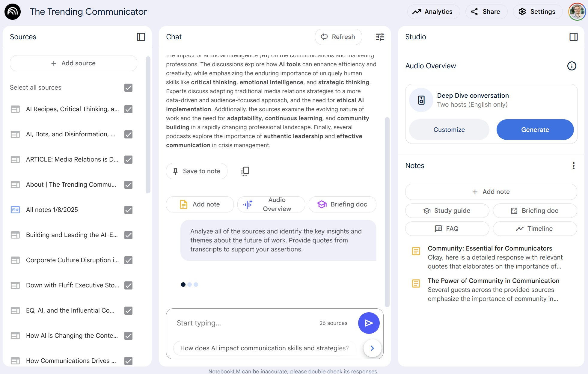Open the user profile avatar
This screenshot has height=374, width=588.
point(577,12)
